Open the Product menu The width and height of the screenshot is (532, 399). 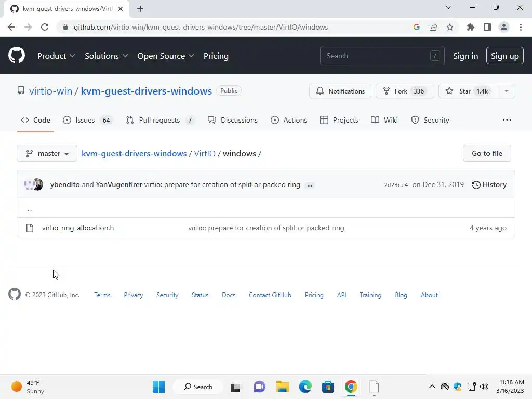[56, 56]
